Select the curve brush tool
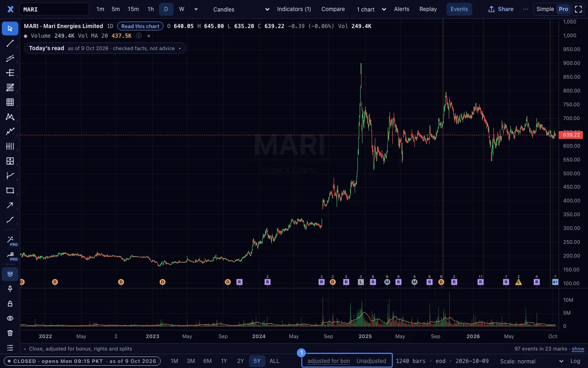The height and width of the screenshot is (368, 588). point(10,220)
